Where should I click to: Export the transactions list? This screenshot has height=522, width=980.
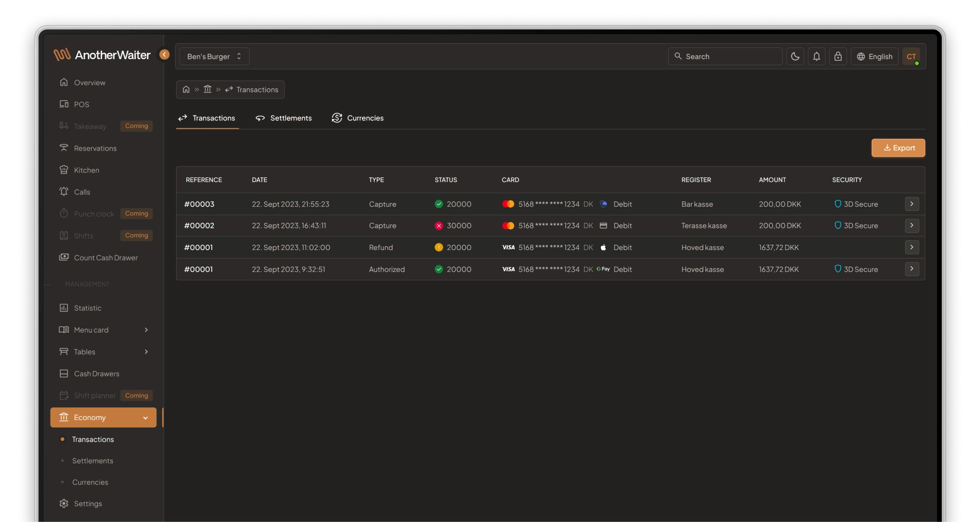(898, 148)
